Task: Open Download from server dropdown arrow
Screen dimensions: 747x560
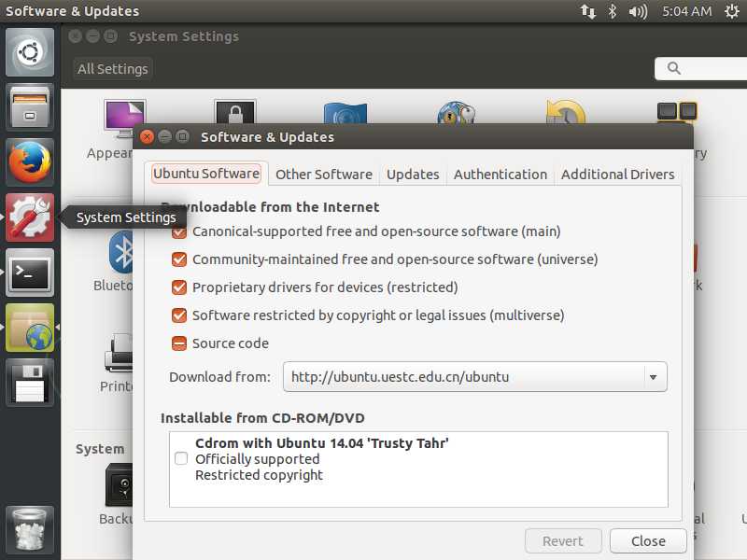Action: click(653, 377)
